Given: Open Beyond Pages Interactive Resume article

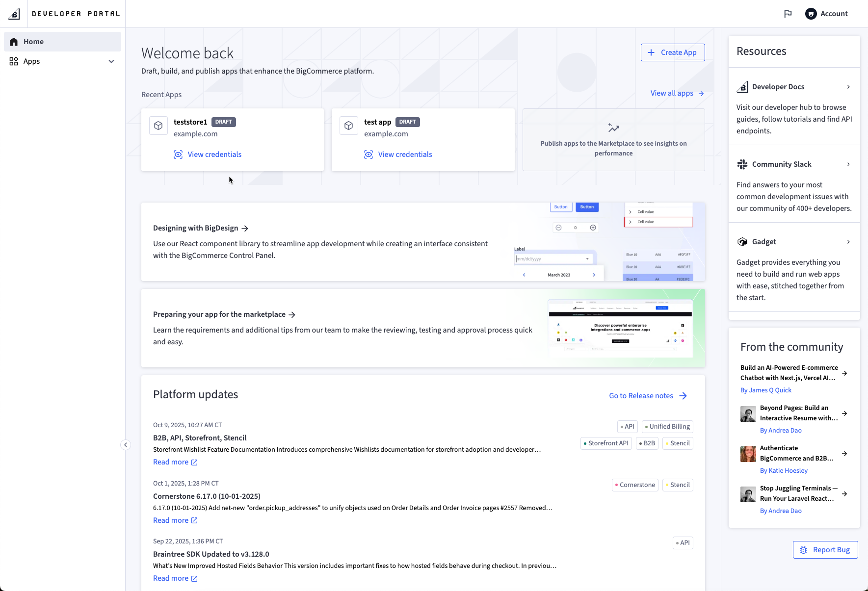Looking at the screenshot, I should (799, 413).
